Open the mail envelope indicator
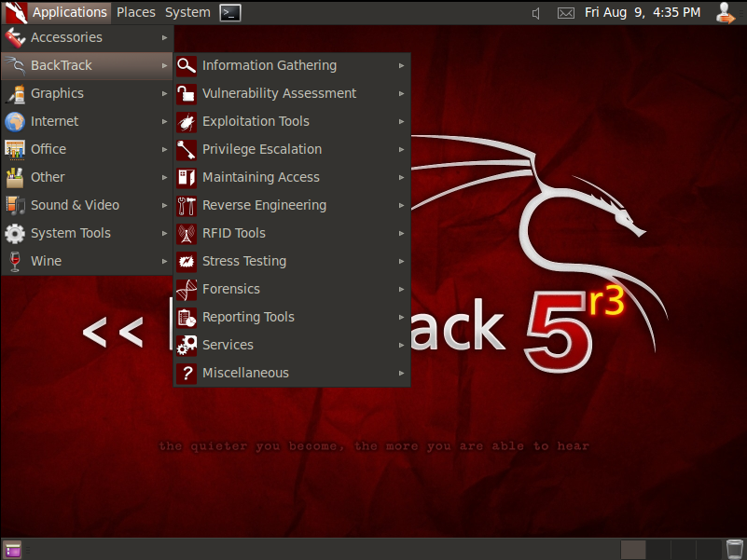The width and height of the screenshot is (747, 560). [x=565, y=13]
